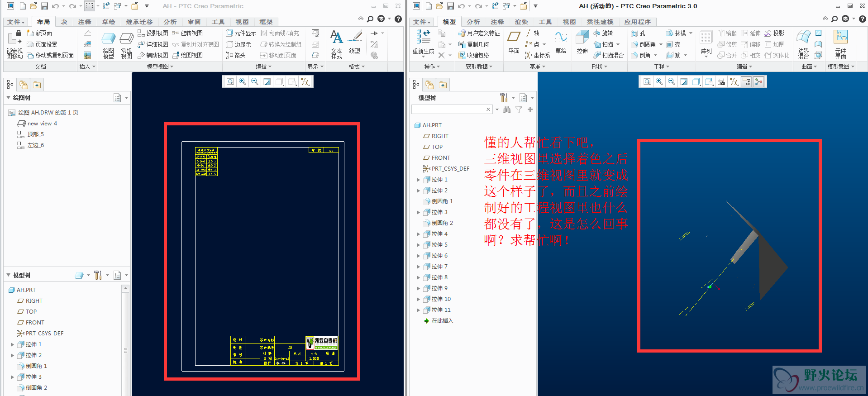Click Zoom In icon in drawing graphics toolbar

(x=243, y=81)
